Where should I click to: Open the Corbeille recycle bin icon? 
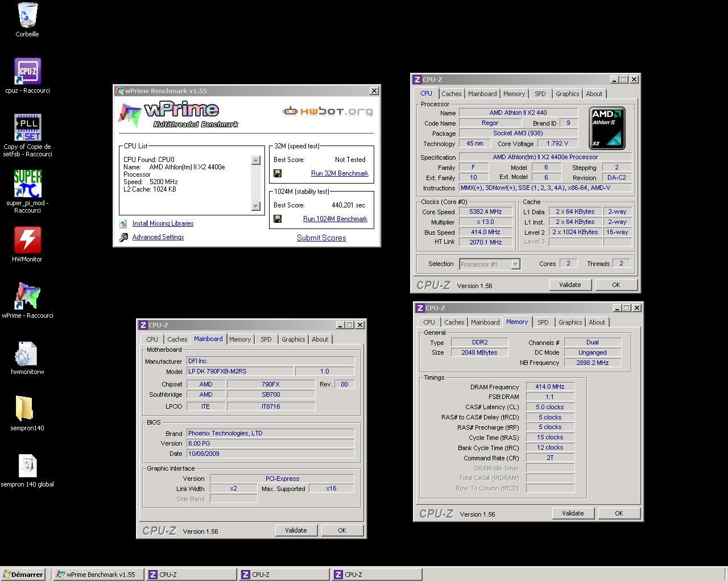click(27, 15)
